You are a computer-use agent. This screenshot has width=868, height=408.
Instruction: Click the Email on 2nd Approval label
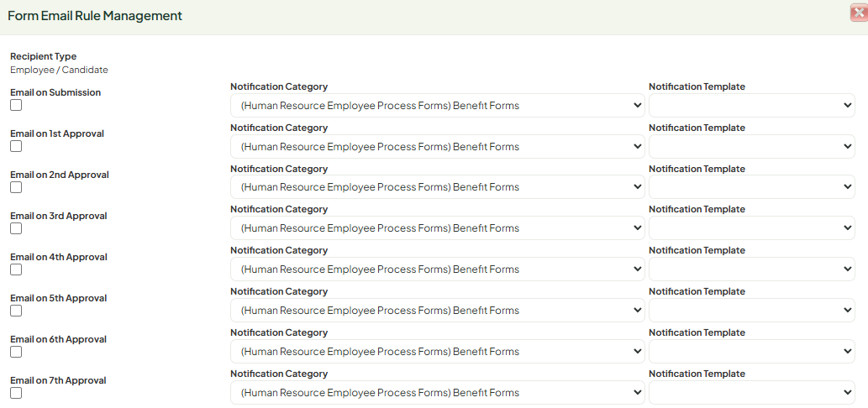(59, 175)
